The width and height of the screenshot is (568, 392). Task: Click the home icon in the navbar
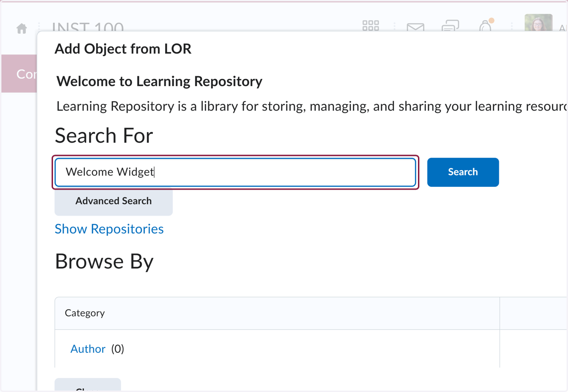22,29
